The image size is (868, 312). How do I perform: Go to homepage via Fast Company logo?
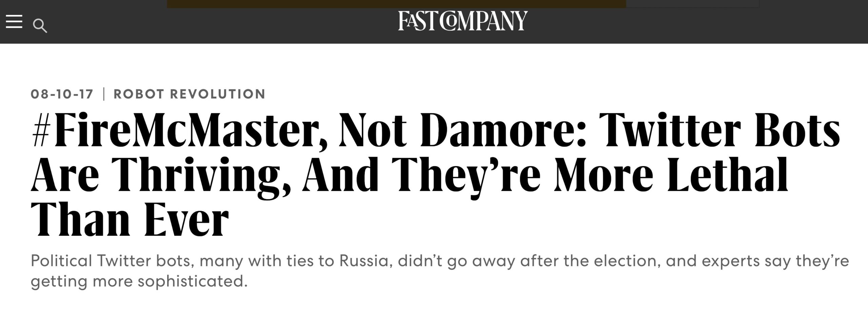463,21
